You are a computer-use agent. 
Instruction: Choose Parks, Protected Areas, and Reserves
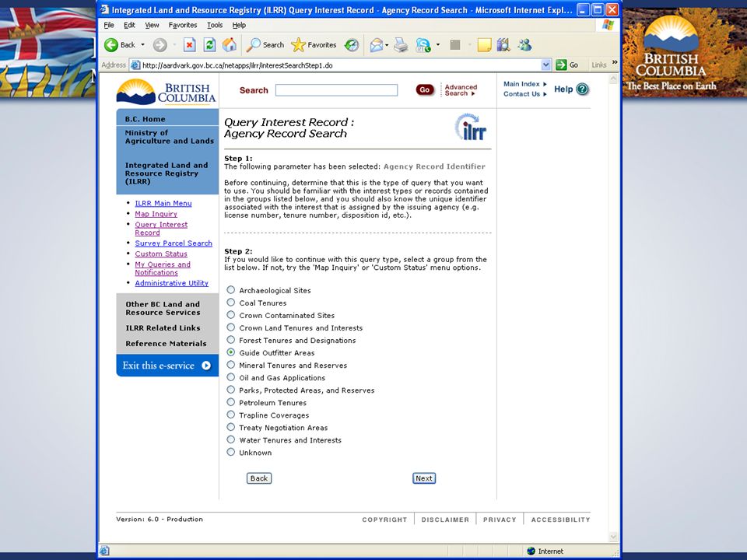(x=230, y=390)
